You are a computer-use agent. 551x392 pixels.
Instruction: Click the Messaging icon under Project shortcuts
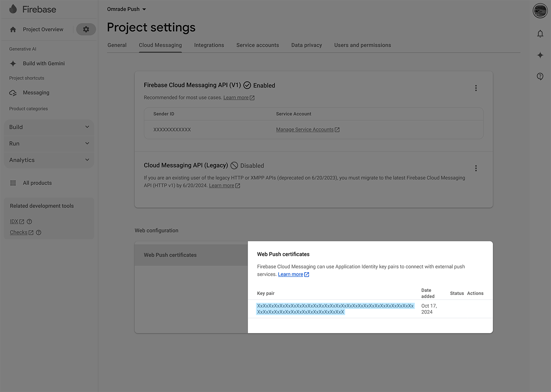coord(13,92)
